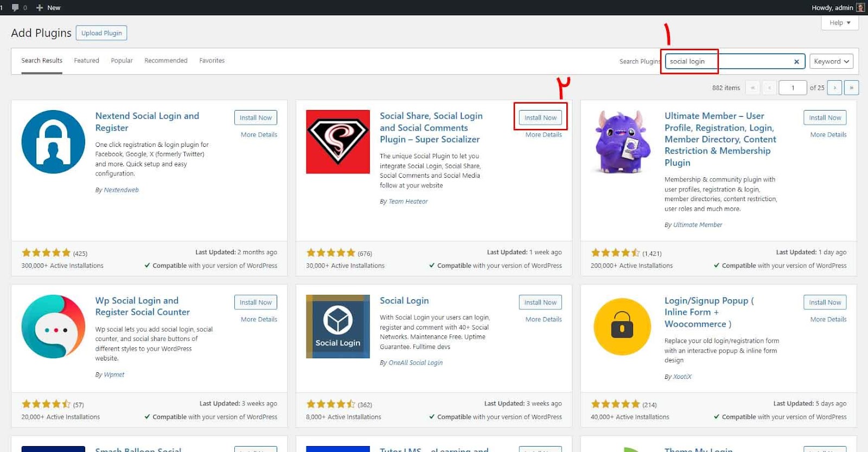Visit author Team Heateor link
This screenshot has width=868, height=452.
pyautogui.click(x=408, y=202)
